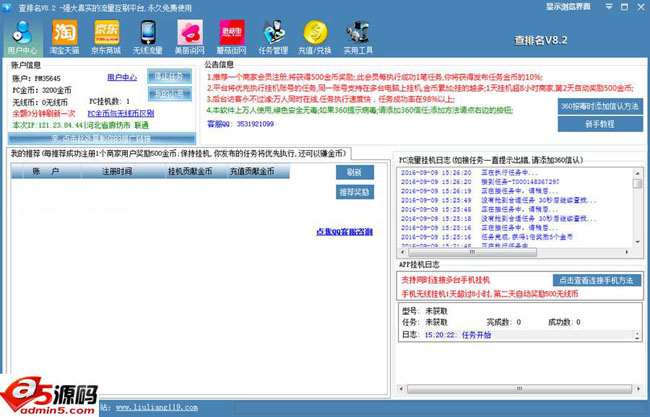Open the 实用工具 toolbar icon
The width and height of the screenshot is (650, 417).
click(x=358, y=37)
